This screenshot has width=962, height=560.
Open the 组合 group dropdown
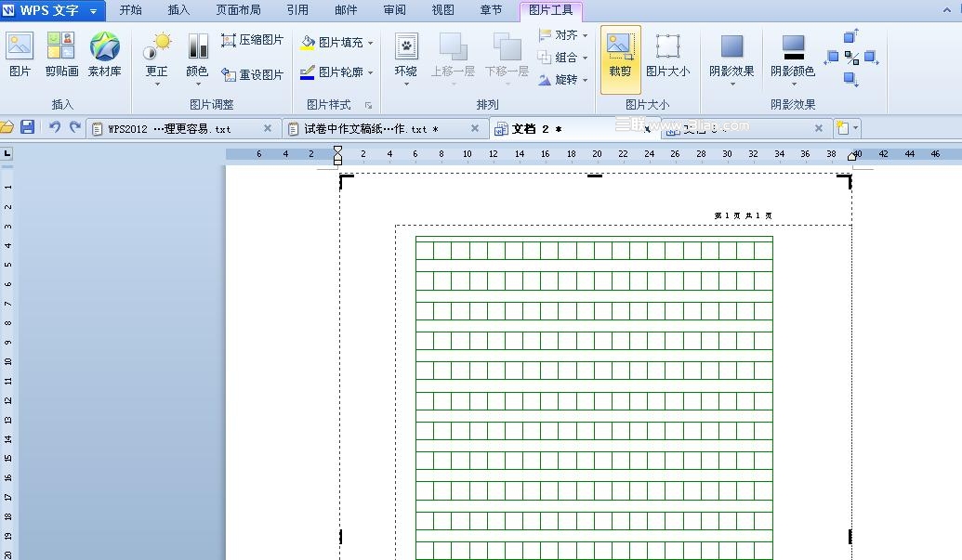[x=563, y=58]
